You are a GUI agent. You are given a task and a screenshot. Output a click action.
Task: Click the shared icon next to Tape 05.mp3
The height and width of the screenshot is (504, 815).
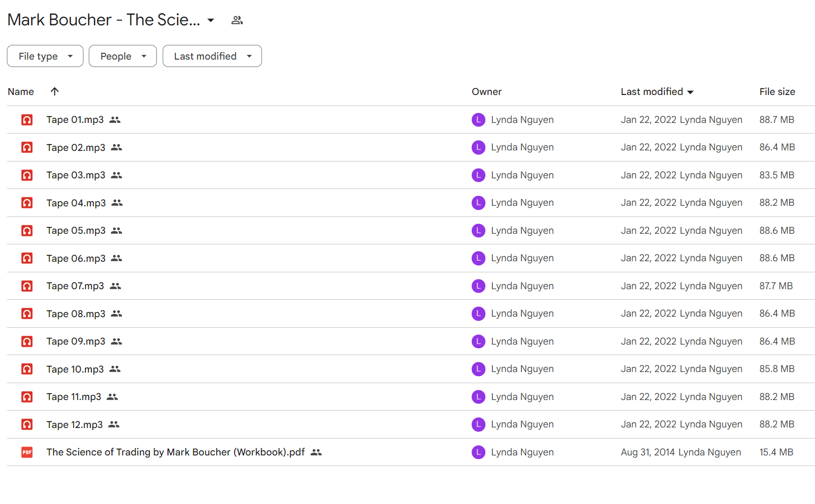pos(117,231)
